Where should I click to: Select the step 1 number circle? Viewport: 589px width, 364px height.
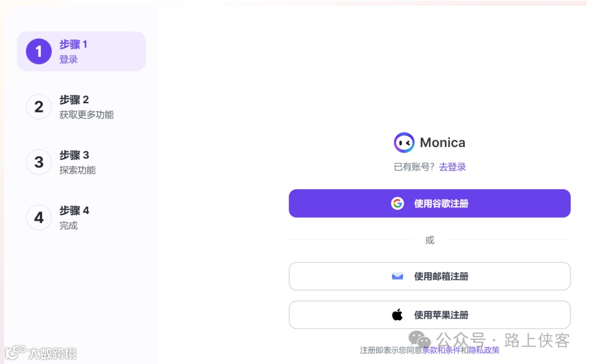[x=39, y=51]
